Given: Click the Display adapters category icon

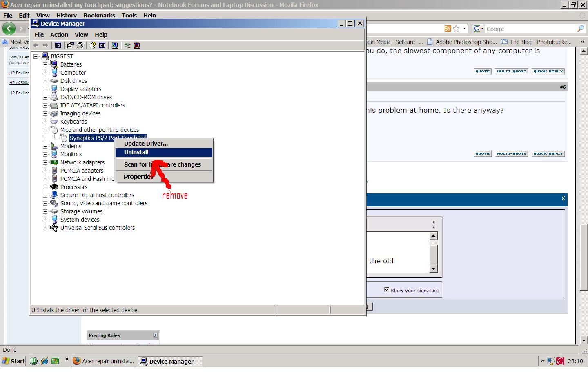Looking at the screenshot, I should point(54,89).
